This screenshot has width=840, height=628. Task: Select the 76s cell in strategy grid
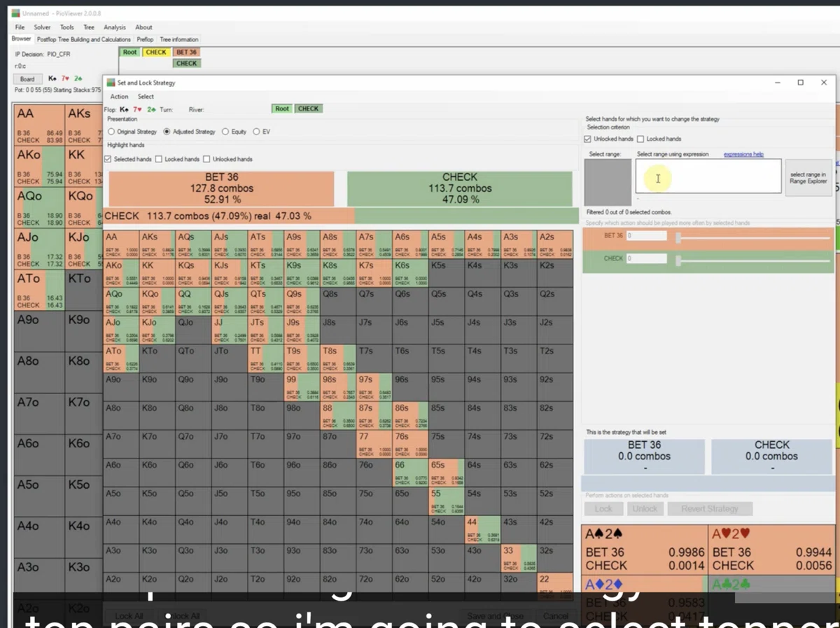[409, 444]
